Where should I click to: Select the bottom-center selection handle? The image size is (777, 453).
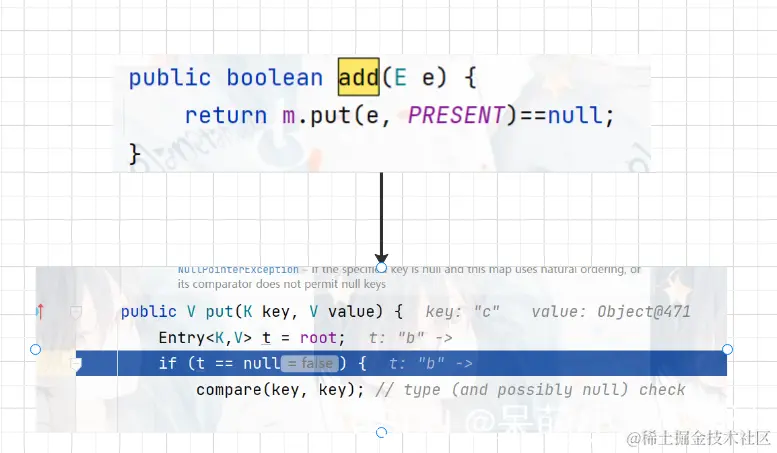381,432
